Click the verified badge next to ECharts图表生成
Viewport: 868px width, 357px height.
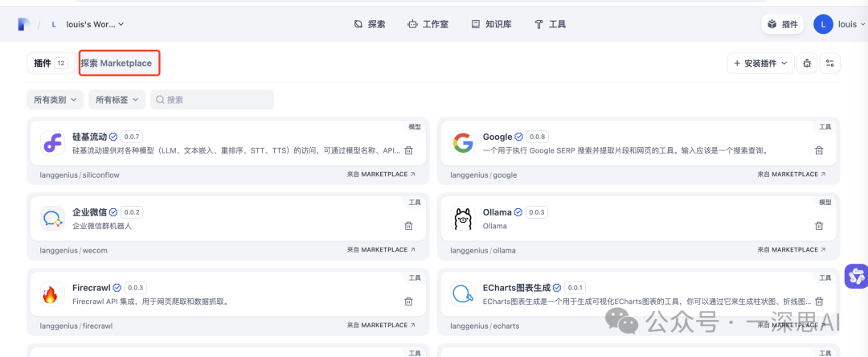click(x=557, y=288)
